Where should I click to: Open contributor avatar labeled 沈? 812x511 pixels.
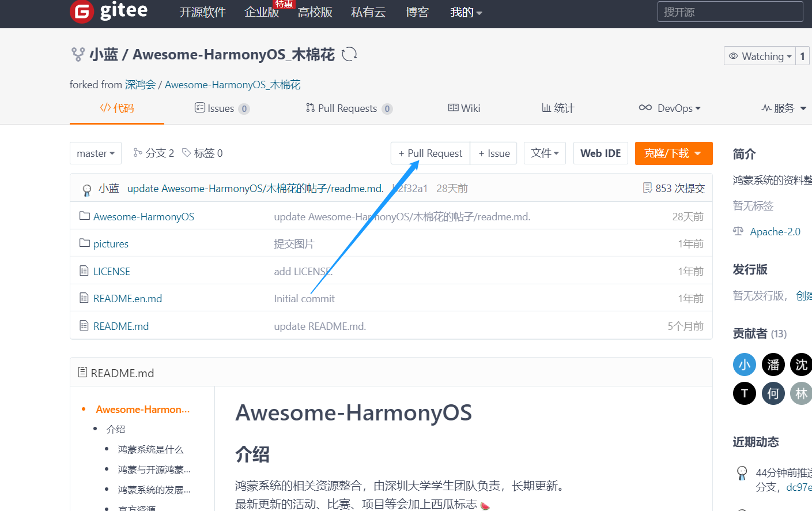(801, 365)
